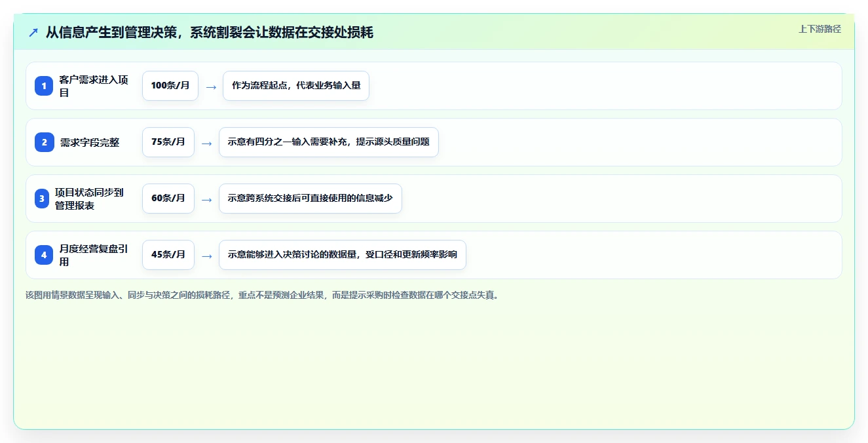
Task: Click the 60条/月 value chip
Action: click(x=168, y=199)
